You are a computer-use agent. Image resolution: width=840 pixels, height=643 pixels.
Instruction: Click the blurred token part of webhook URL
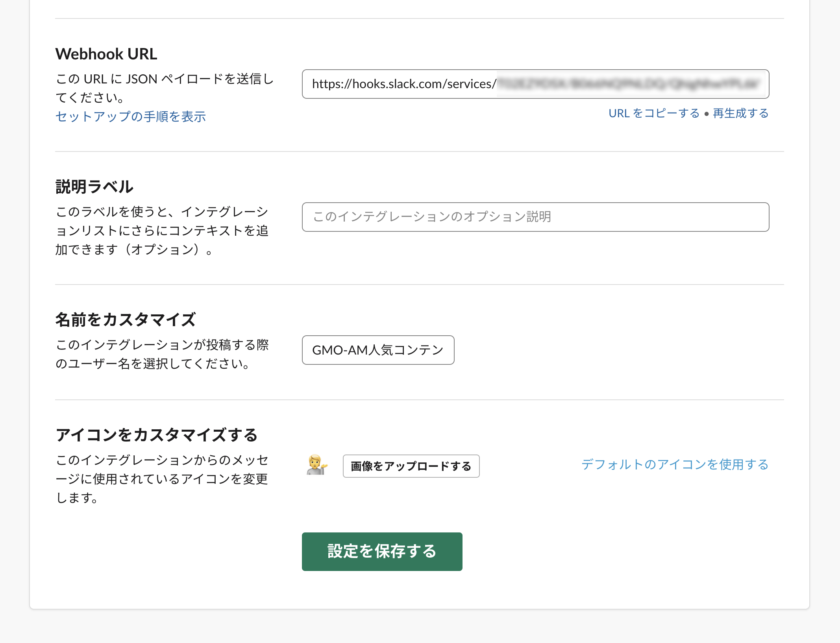point(630,84)
